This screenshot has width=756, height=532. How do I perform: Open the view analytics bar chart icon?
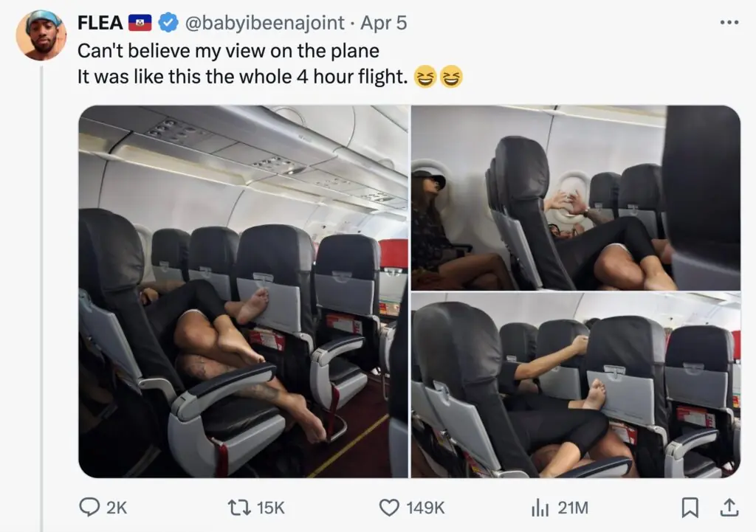[x=540, y=508]
